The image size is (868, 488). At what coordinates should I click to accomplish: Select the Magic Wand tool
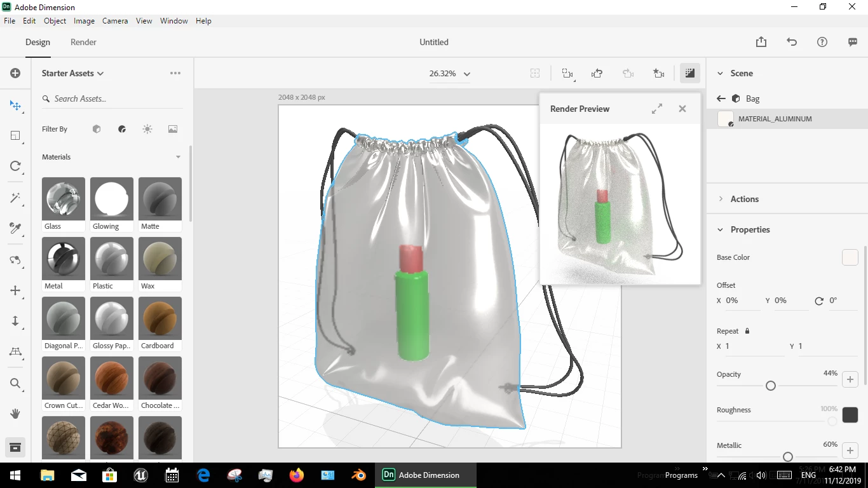[x=15, y=198]
